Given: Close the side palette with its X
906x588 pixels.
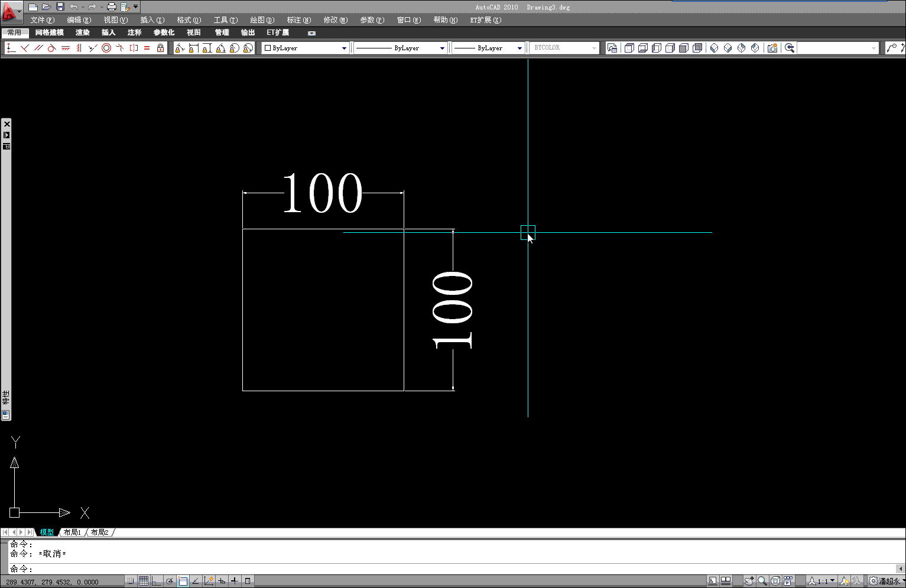Looking at the screenshot, I should (x=7, y=124).
